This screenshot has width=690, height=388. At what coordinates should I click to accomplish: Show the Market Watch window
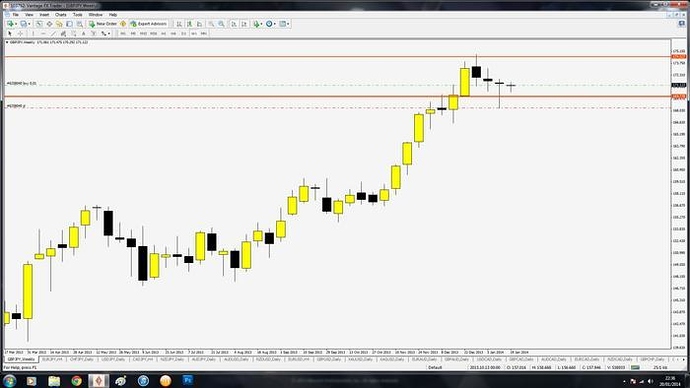tap(39, 24)
